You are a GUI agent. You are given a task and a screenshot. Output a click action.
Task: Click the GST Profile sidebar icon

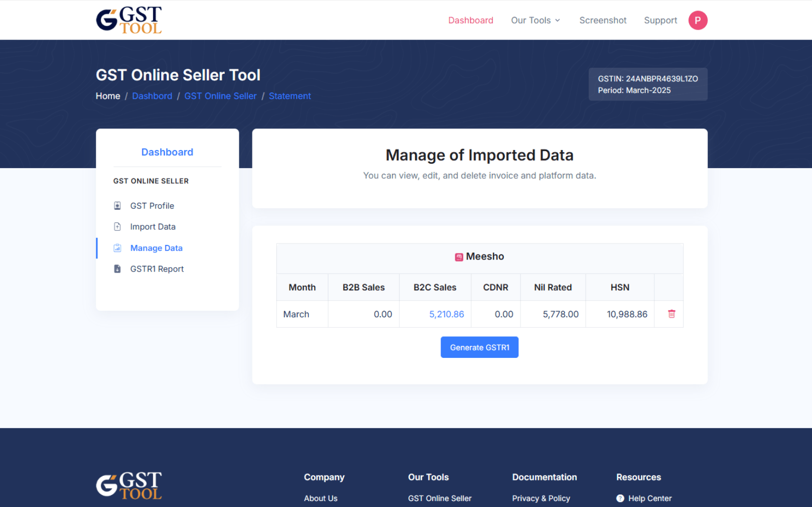pos(117,206)
